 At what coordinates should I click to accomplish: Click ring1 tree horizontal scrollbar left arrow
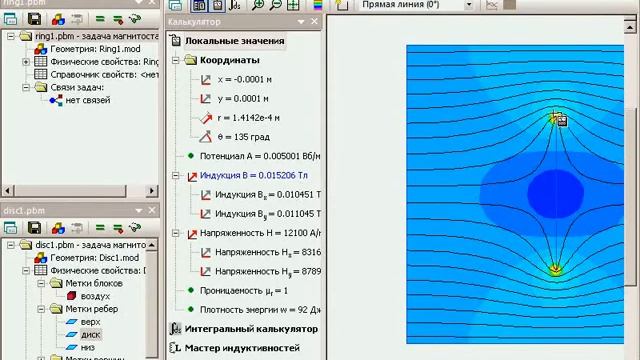[x=7, y=191]
